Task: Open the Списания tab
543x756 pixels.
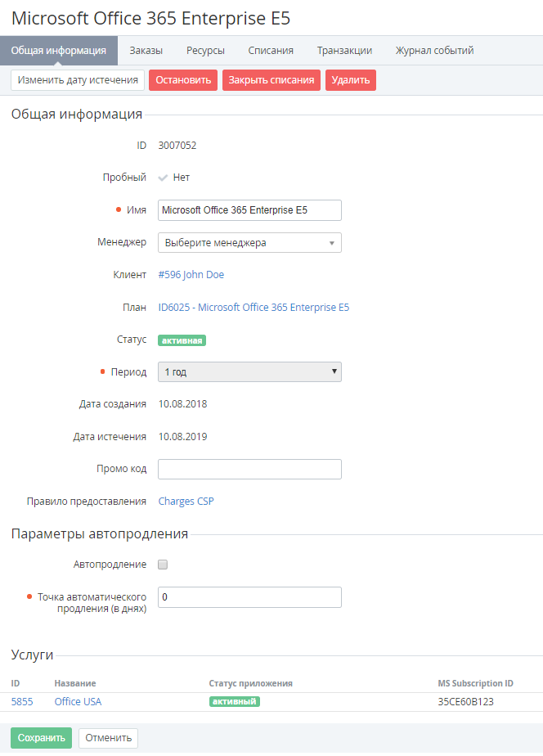Action: pos(271,51)
